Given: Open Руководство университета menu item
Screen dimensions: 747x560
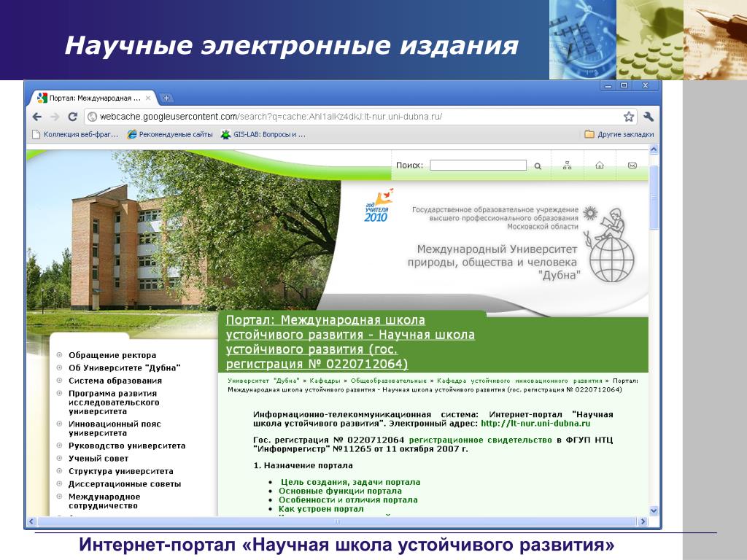Looking at the screenshot, I should [x=127, y=446].
